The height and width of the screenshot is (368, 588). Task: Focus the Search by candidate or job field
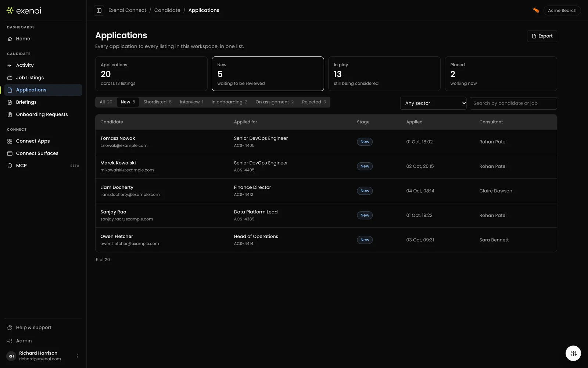[513, 103]
